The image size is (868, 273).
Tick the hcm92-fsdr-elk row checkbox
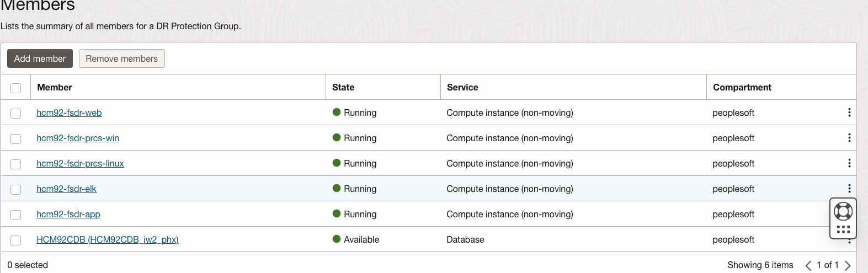coord(16,190)
